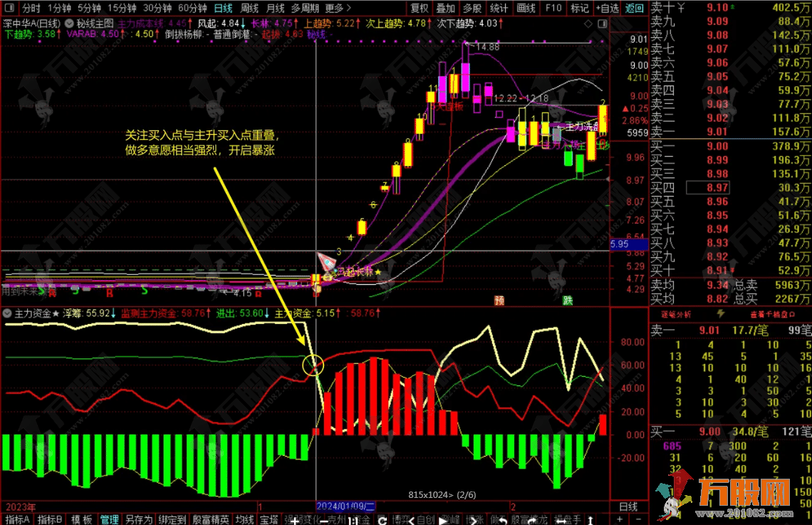Add stock with +自选 button
This screenshot has height=525, width=812.
(608, 8)
